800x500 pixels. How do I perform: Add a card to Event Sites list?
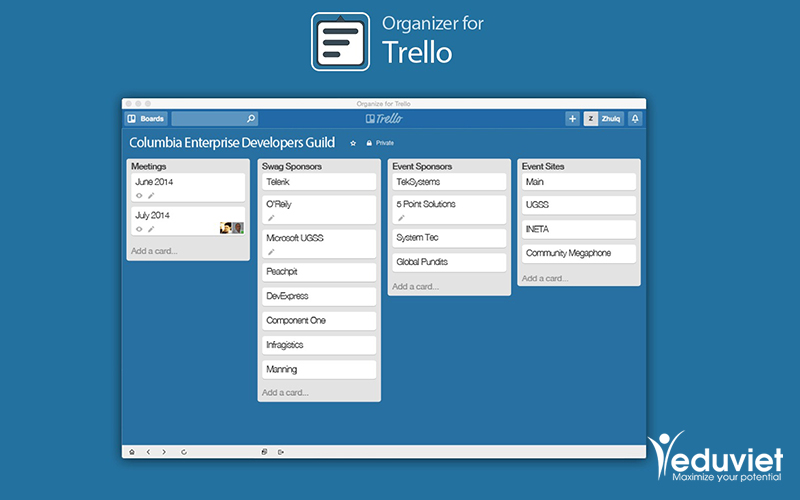545,279
